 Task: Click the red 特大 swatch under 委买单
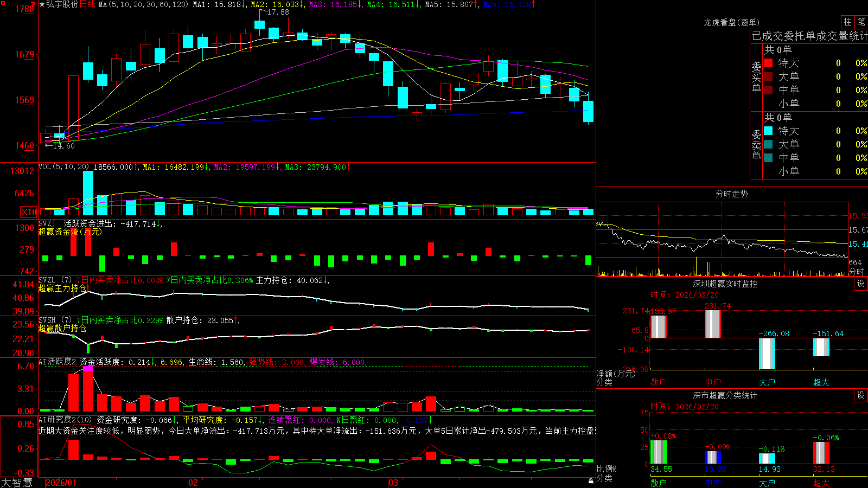[x=768, y=63]
